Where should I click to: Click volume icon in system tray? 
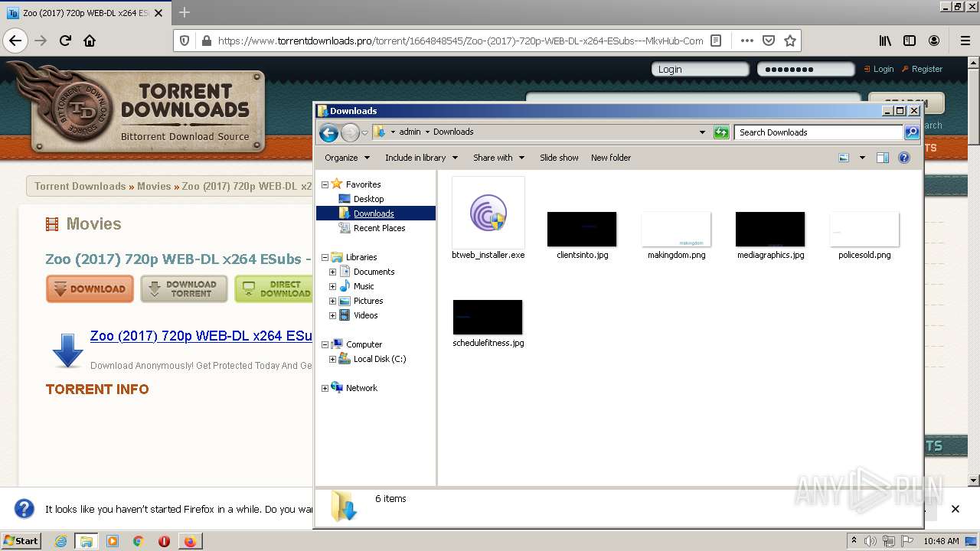(x=871, y=541)
